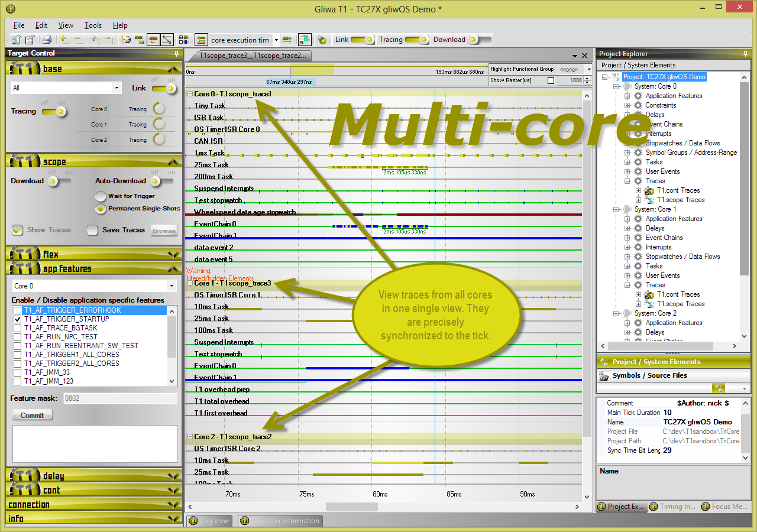Click the Show Raster value field
The width and height of the screenshot is (757, 532).
(x=570, y=80)
